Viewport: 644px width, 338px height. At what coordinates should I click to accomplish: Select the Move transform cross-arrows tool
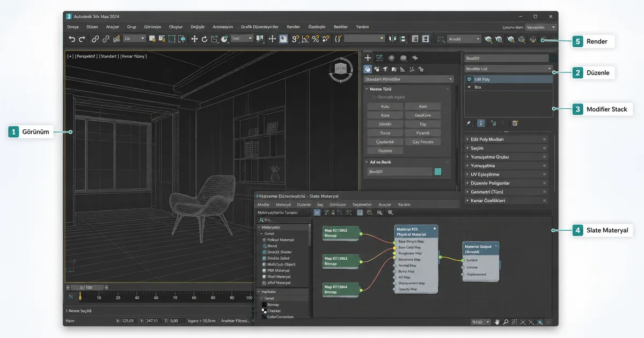point(194,39)
